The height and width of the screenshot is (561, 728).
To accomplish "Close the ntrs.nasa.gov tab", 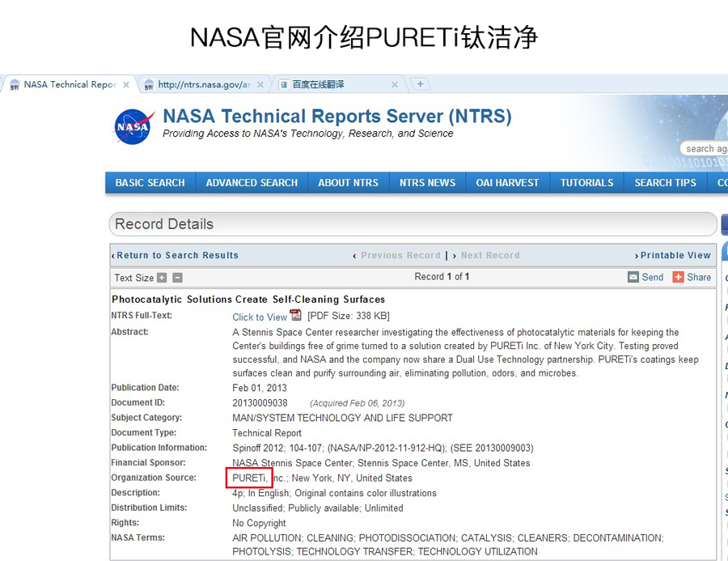I will coord(260,84).
